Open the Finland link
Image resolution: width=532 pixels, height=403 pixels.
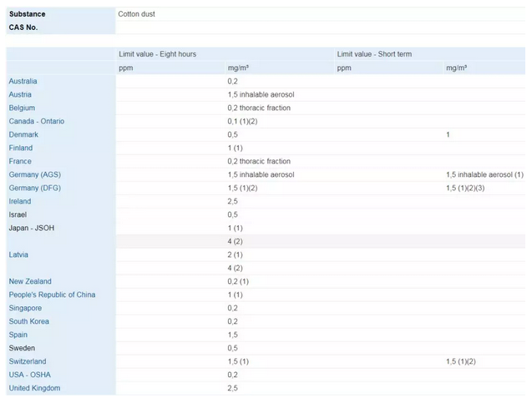point(21,148)
